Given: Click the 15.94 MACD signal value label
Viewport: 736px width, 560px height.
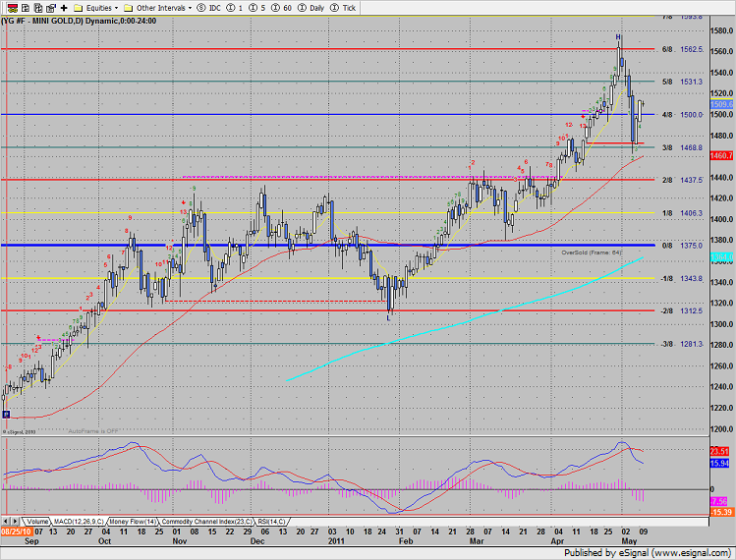Looking at the screenshot, I should pos(719,464).
